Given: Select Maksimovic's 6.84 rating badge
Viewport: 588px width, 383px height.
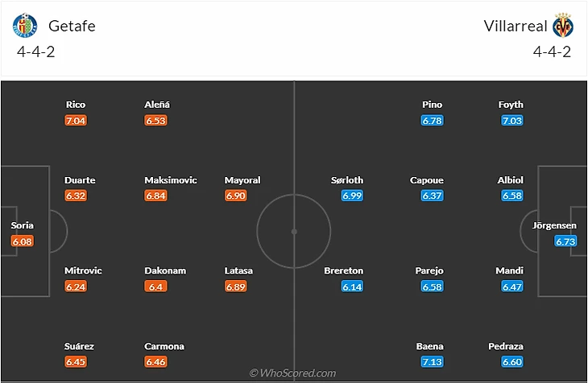Looking at the screenshot, I should (x=156, y=196).
